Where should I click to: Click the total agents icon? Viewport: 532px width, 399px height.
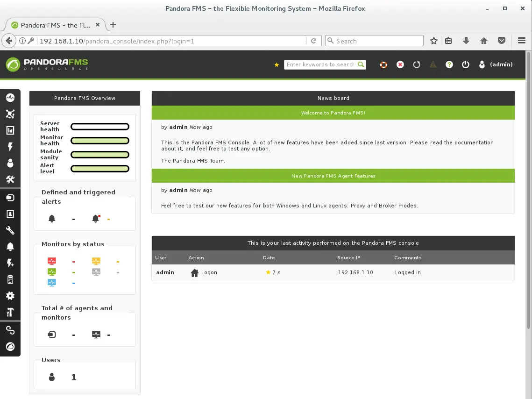[x=51, y=335]
